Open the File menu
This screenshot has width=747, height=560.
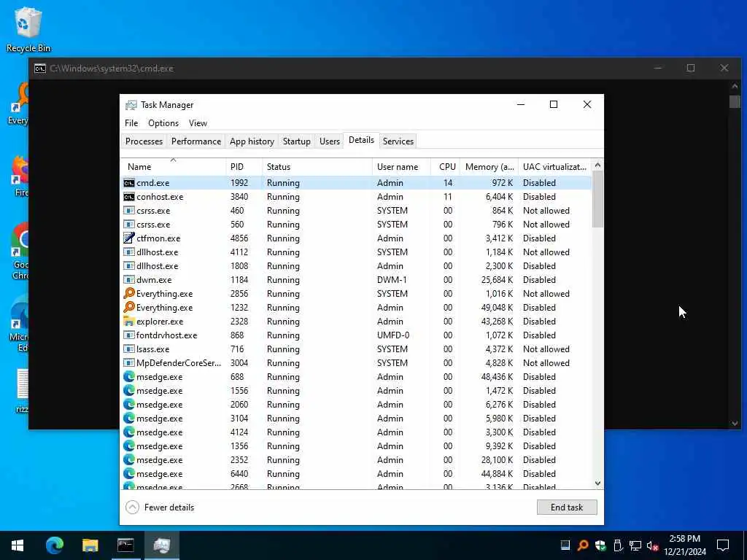tap(131, 122)
